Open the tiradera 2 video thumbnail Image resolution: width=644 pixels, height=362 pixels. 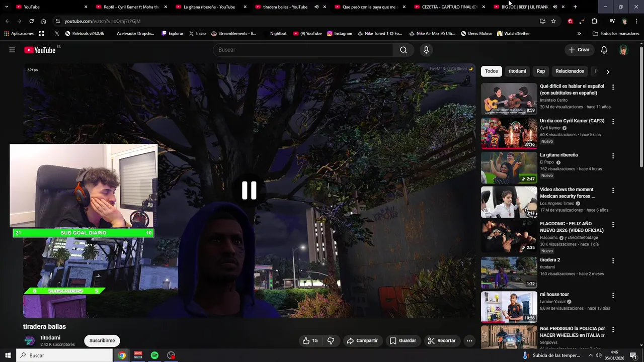tap(509, 273)
